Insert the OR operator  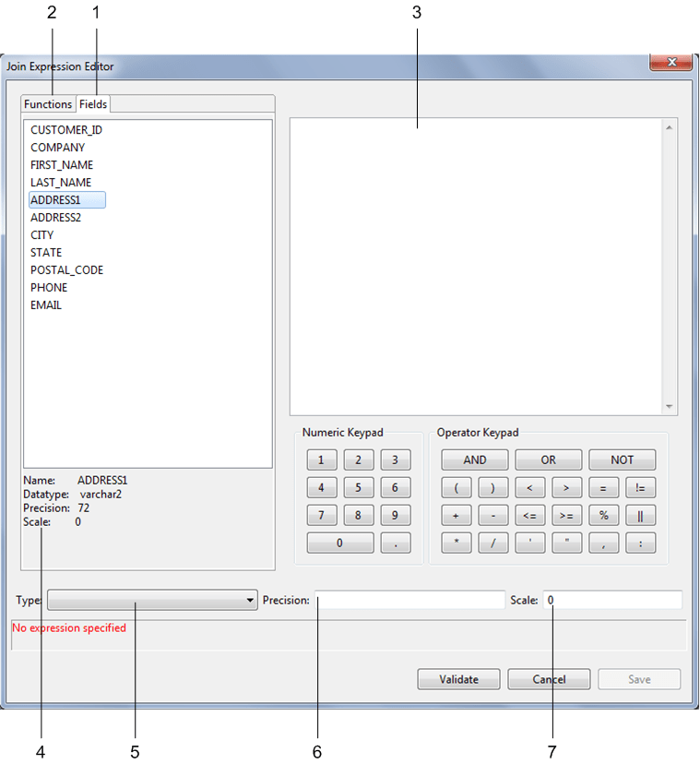(549, 460)
